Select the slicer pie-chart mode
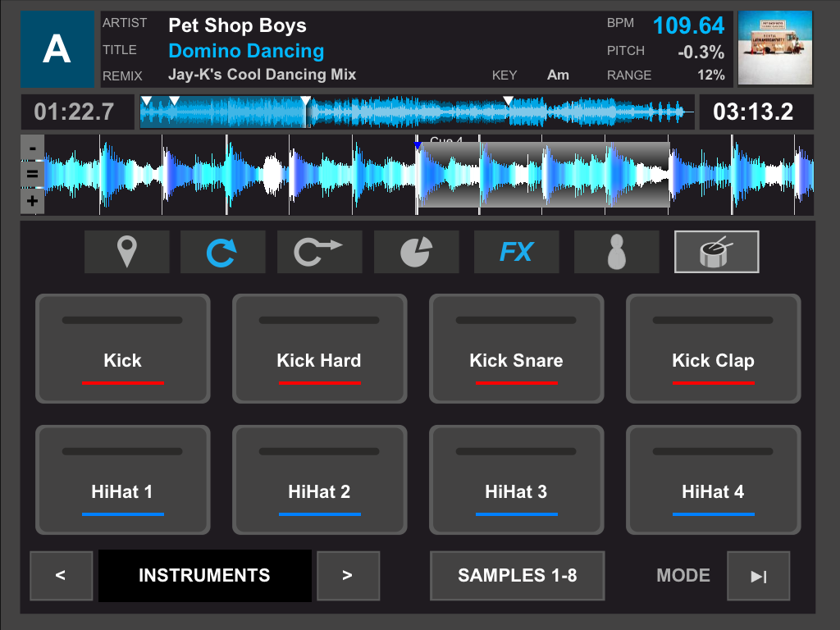The image size is (840, 630). click(x=416, y=252)
